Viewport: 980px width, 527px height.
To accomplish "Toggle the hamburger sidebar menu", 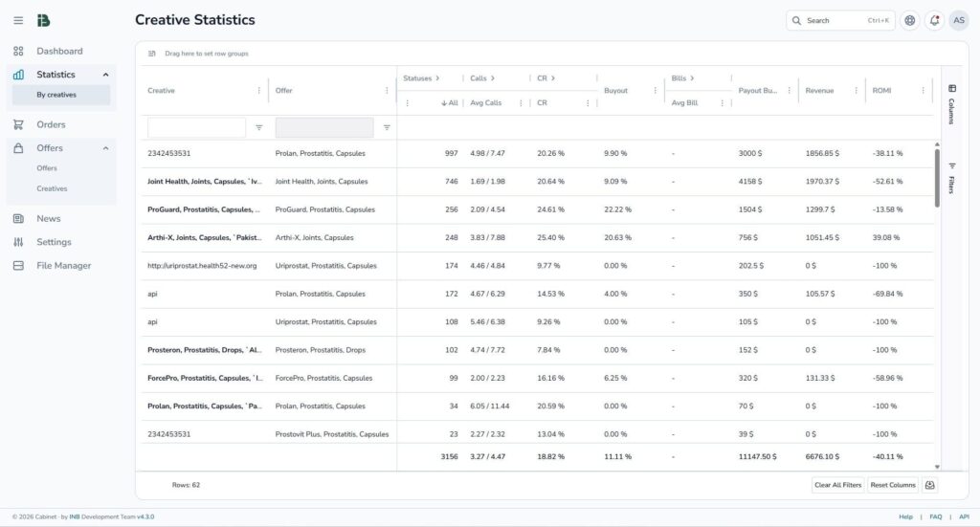I will [18, 20].
